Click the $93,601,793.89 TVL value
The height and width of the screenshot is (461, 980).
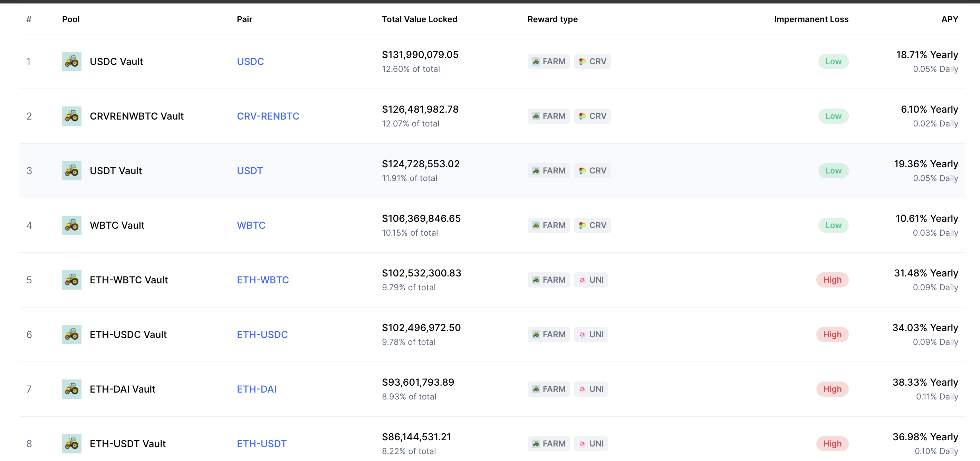418,383
